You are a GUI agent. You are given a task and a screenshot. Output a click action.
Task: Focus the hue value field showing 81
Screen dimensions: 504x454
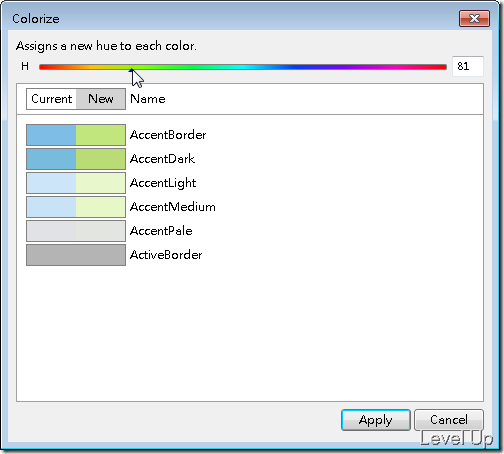click(468, 66)
